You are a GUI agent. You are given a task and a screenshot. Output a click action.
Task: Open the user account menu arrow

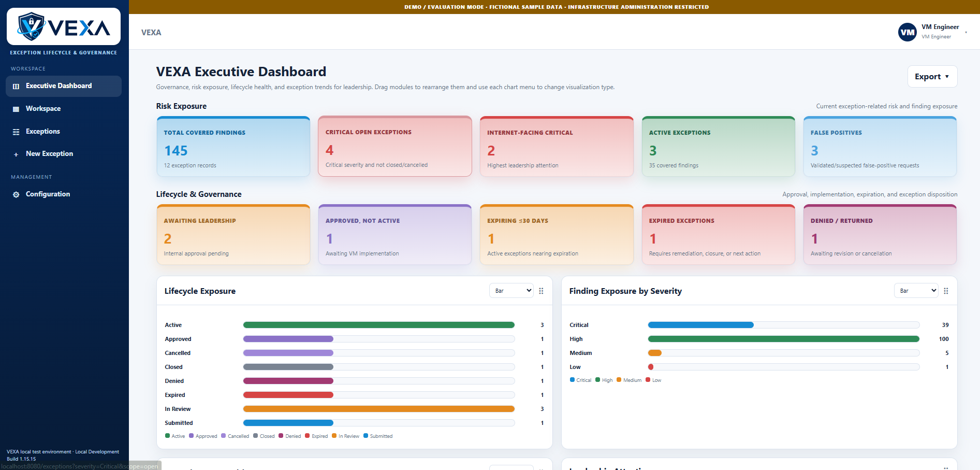pos(966,32)
